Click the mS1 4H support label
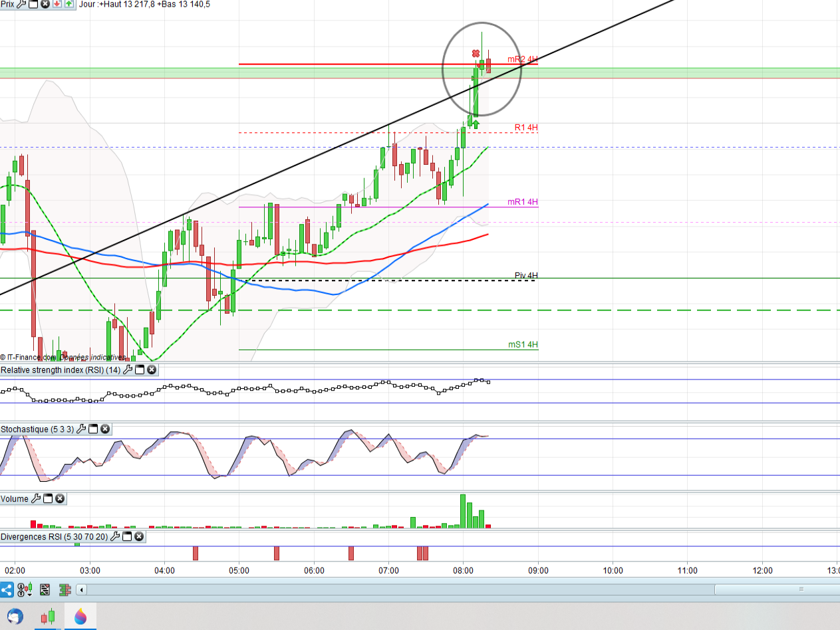This screenshot has width=840, height=630. tap(523, 344)
